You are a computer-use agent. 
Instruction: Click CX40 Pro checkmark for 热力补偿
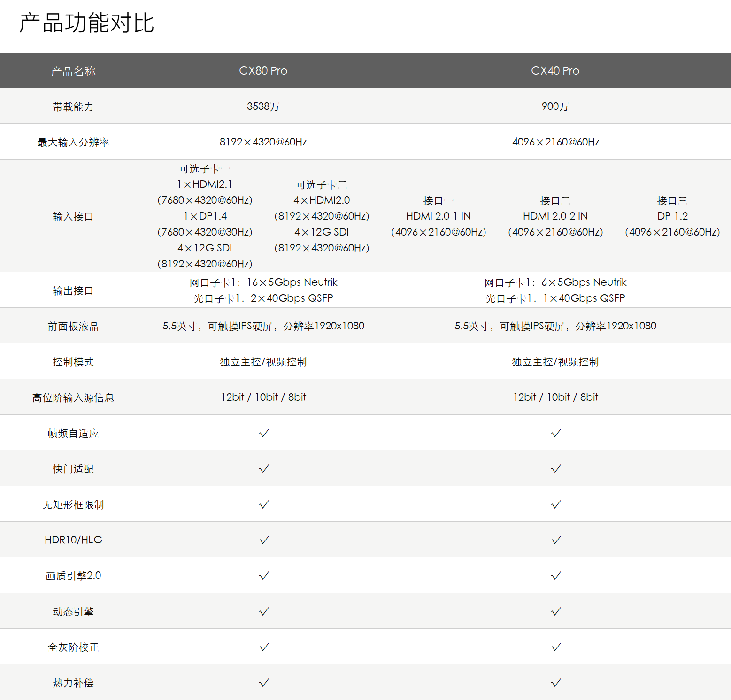coord(556,683)
